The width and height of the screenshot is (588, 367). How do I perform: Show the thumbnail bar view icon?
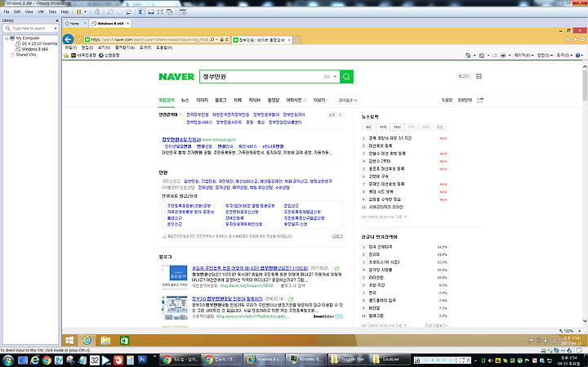coord(151,12)
